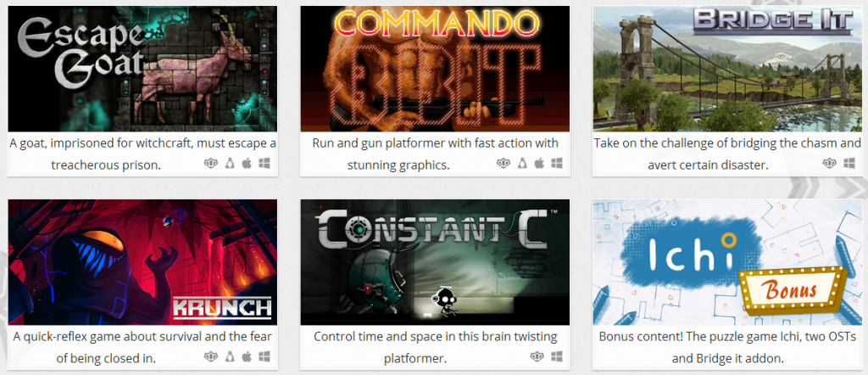This screenshot has width=868, height=375.
Task: Open the Krunch game image
Action: [x=142, y=262]
